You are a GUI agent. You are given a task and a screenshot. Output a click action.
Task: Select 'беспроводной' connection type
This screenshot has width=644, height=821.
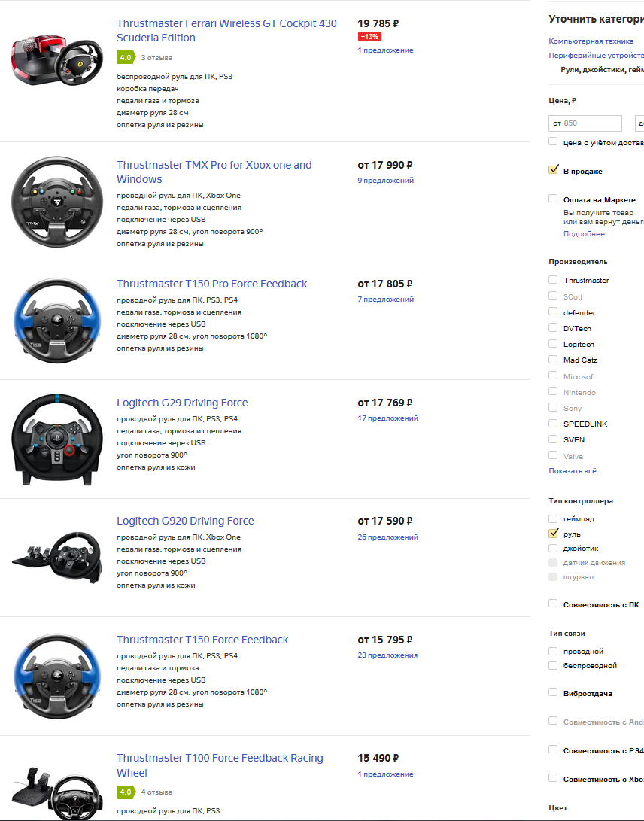click(553, 665)
